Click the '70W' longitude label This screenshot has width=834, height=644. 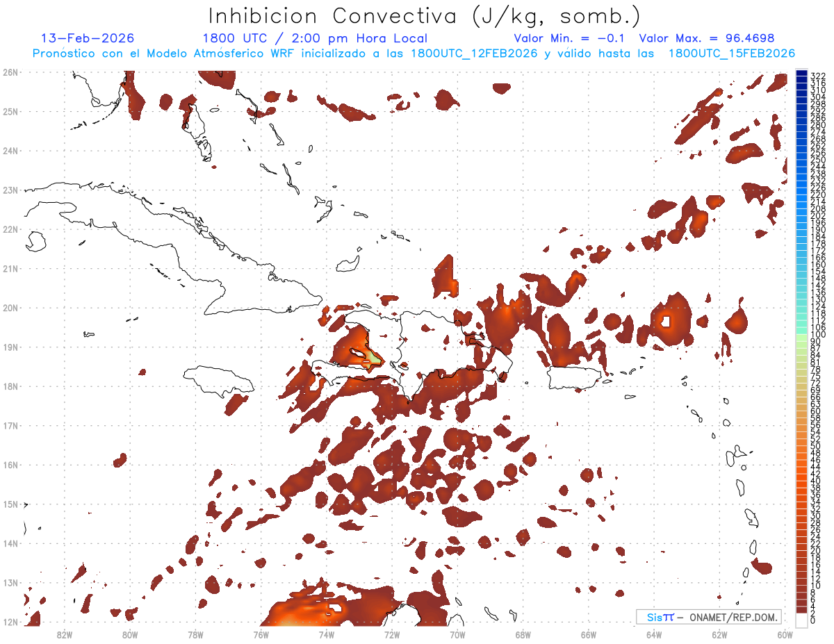pos(457,634)
